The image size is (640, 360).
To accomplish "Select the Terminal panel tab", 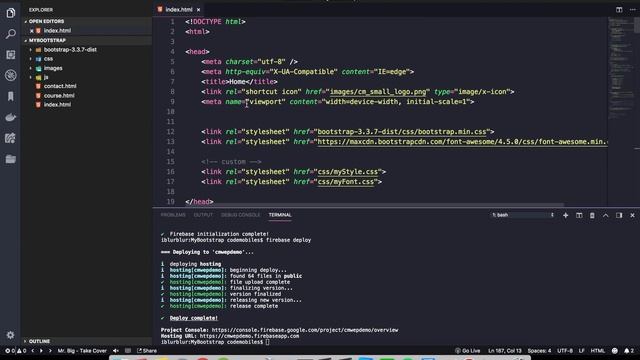I will click(280, 215).
